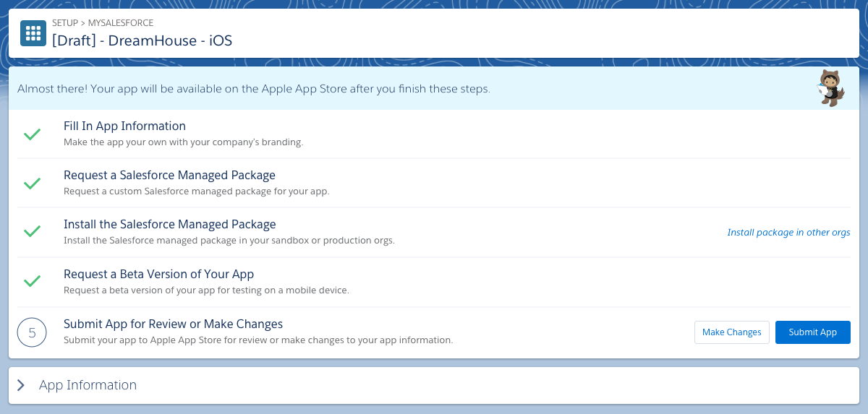The height and width of the screenshot is (414, 868).
Task: Click checkmark beside Install the Salesforce Managed Package
Action: pyautogui.click(x=32, y=232)
